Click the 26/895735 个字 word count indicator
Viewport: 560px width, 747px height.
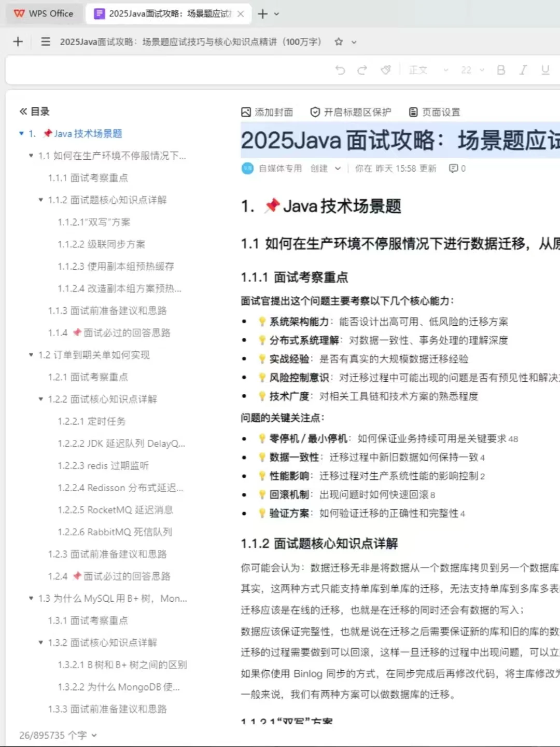point(53,735)
